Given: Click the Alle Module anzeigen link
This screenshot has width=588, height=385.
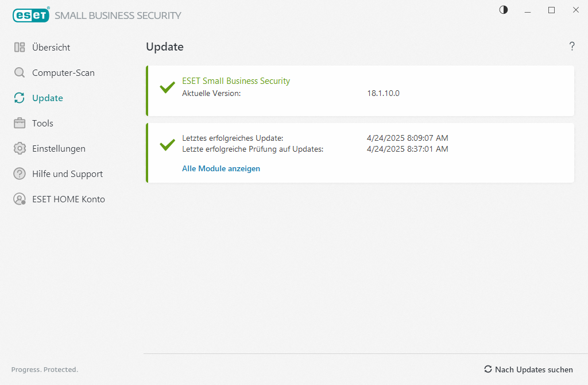Looking at the screenshot, I should point(221,169).
